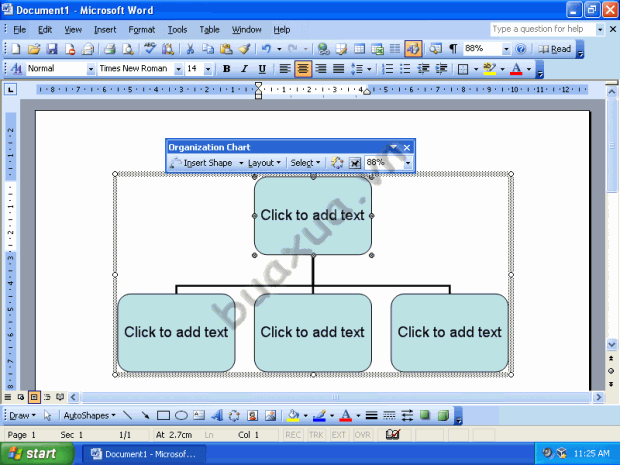620x465 pixels.
Task: Insert a hyperlink via the toolbar icon
Action: coord(324,49)
